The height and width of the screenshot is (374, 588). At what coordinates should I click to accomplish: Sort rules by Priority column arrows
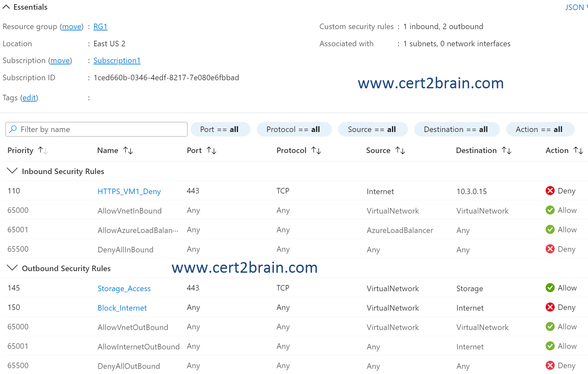pos(43,150)
